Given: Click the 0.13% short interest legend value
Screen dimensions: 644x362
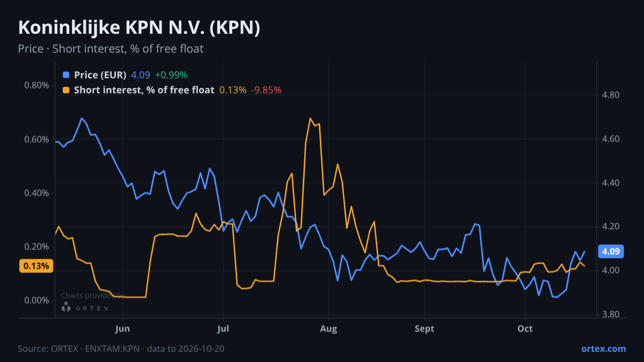Looking at the screenshot, I should (233, 90).
